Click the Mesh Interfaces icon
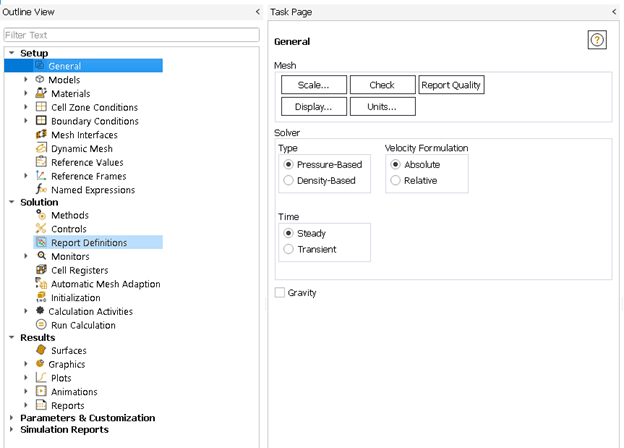The image size is (624, 448). click(x=41, y=135)
